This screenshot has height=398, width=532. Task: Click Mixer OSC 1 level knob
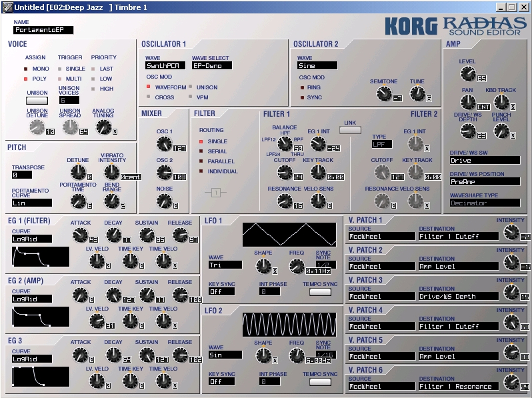coord(164,144)
